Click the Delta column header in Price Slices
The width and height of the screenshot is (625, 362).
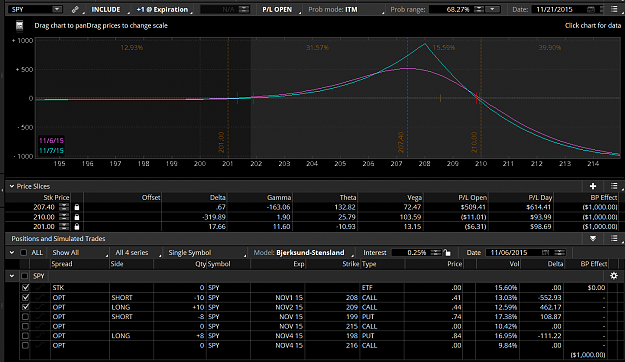pyautogui.click(x=218, y=197)
